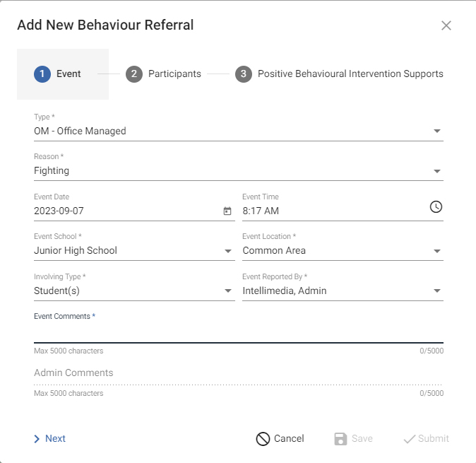This screenshot has width=476, height=463.
Task: Select the step 1 circle for Event
Action: tap(42, 74)
